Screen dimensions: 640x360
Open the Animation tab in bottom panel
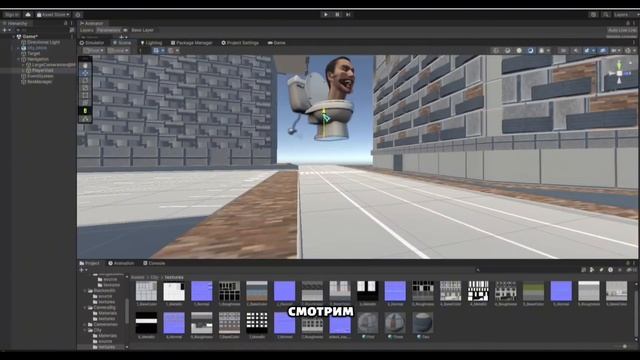(x=121, y=263)
